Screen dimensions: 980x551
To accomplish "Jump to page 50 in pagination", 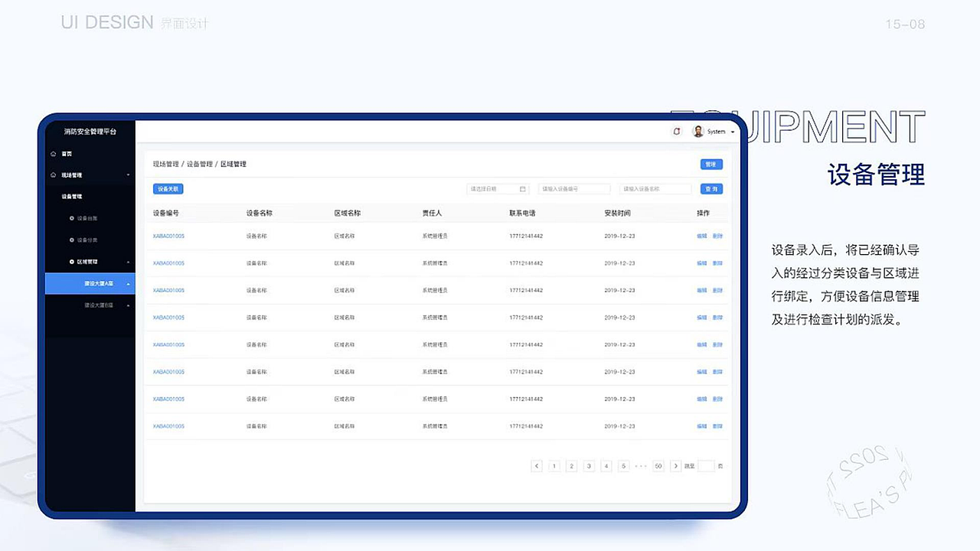I will click(x=658, y=466).
